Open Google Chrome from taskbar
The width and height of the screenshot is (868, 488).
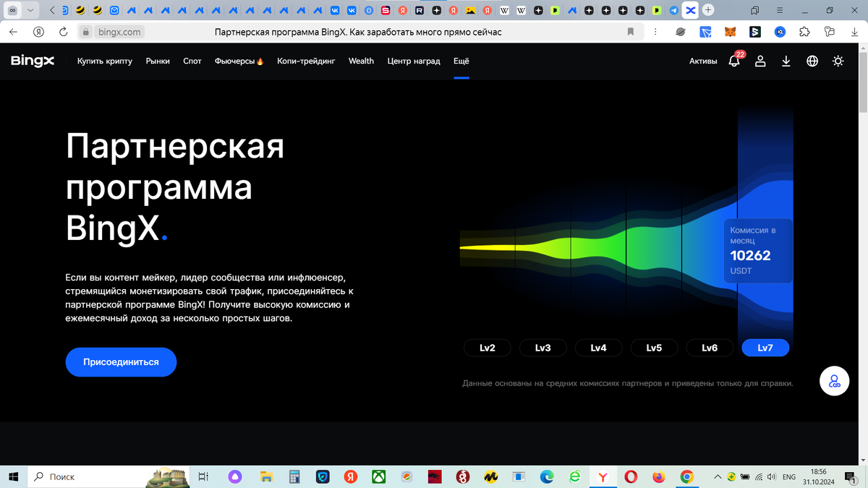(686, 476)
